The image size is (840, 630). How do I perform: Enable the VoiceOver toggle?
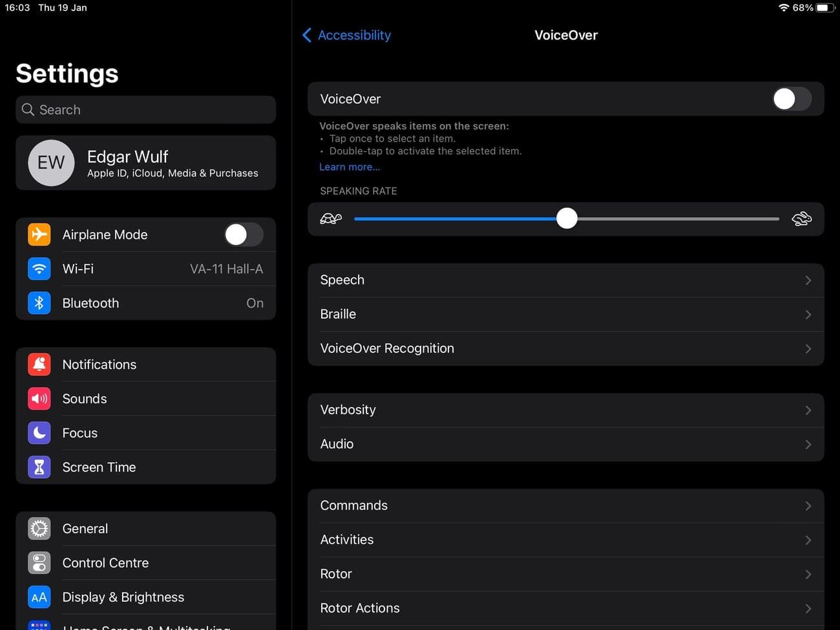(791, 99)
